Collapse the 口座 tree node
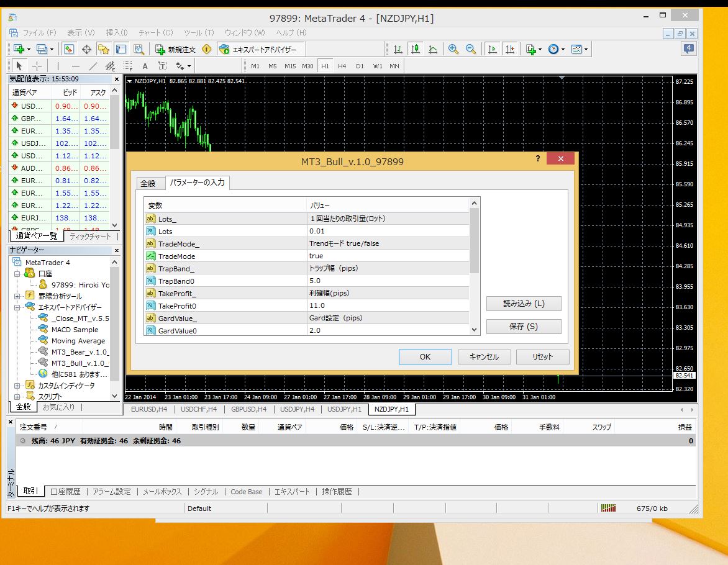728x565 pixels. pyautogui.click(x=17, y=274)
